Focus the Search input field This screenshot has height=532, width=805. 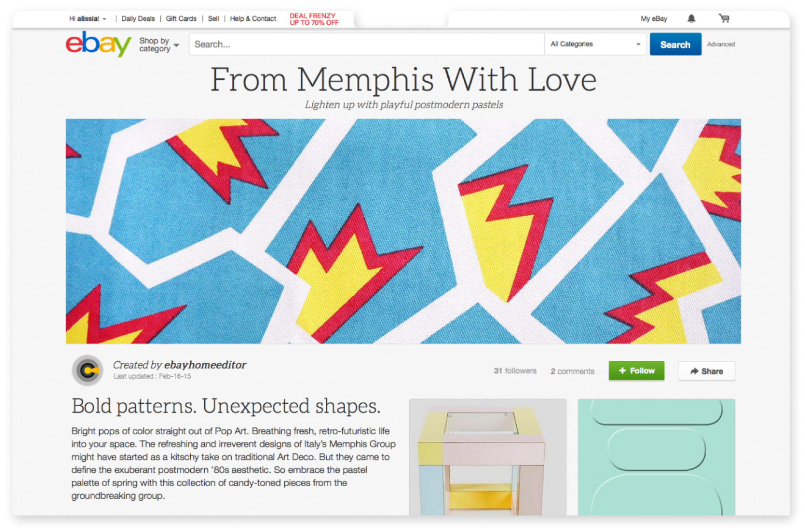click(366, 44)
